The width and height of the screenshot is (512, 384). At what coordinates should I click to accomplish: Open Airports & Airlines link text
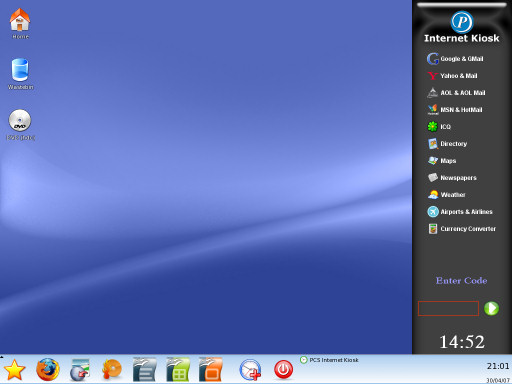pyautogui.click(x=466, y=212)
